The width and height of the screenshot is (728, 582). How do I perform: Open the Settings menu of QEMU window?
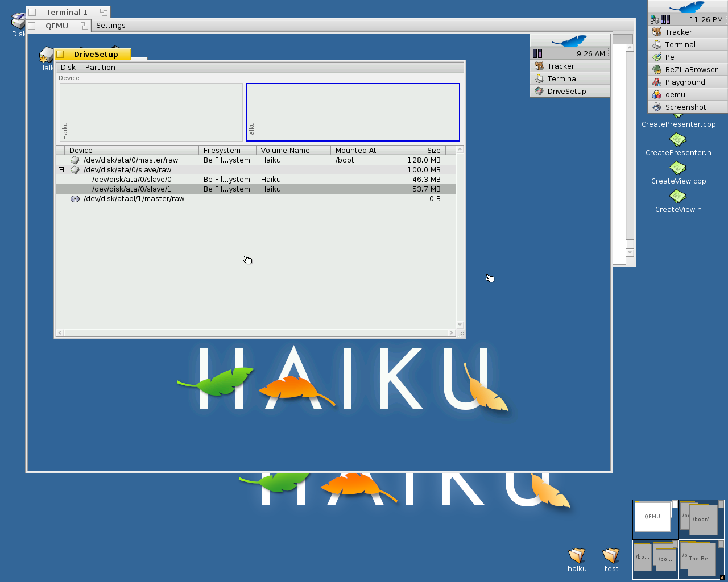click(111, 26)
